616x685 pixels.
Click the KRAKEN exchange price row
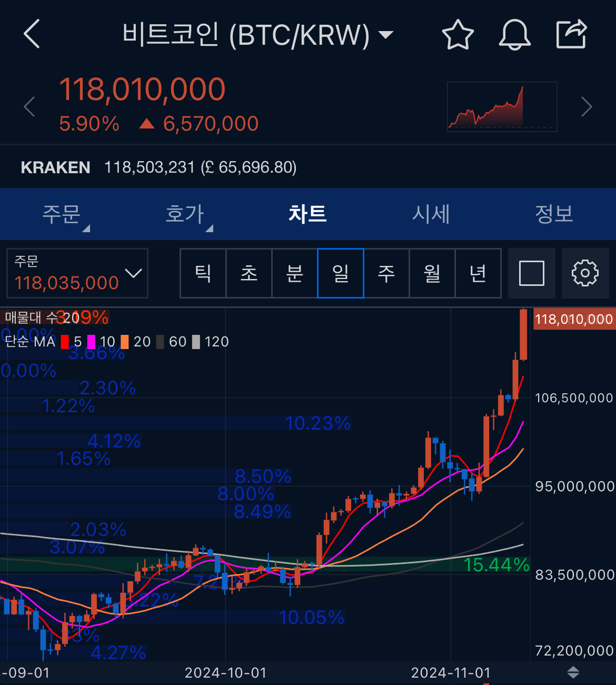tap(308, 167)
